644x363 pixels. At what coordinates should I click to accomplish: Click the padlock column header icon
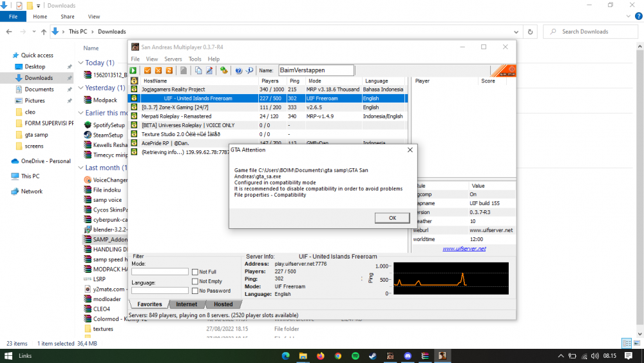(x=135, y=81)
